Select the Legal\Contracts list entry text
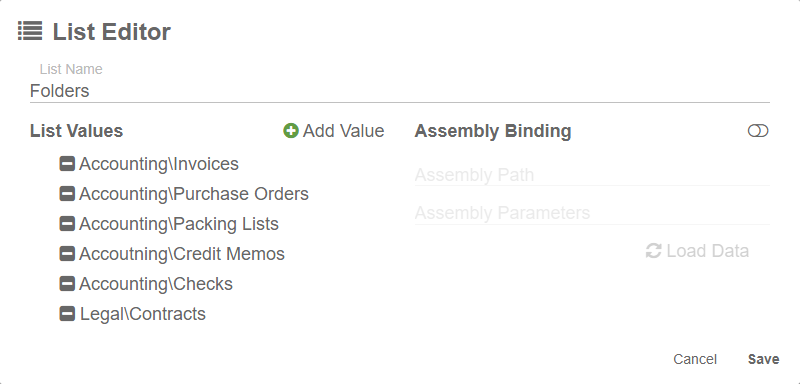Image resolution: width=800 pixels, height=384 pixels. (143, 314)
